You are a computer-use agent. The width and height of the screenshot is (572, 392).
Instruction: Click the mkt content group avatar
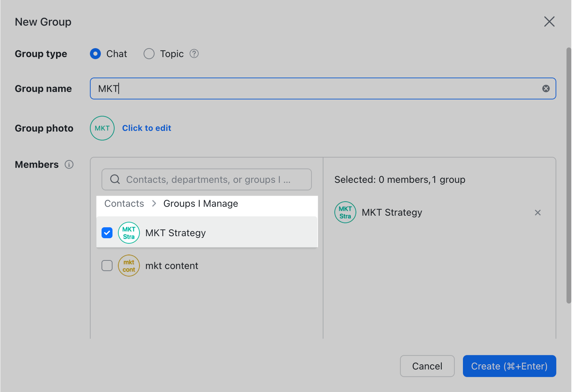pos(128,266)
